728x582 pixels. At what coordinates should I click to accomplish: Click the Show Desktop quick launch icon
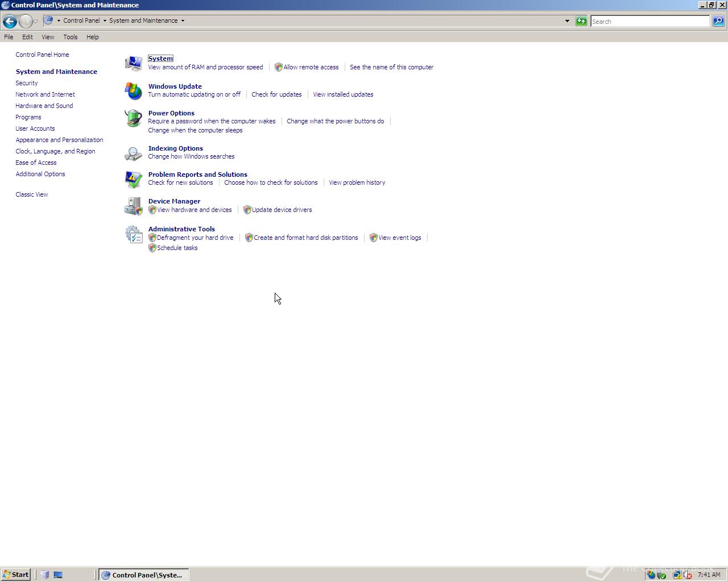click(x=58, y=575)
